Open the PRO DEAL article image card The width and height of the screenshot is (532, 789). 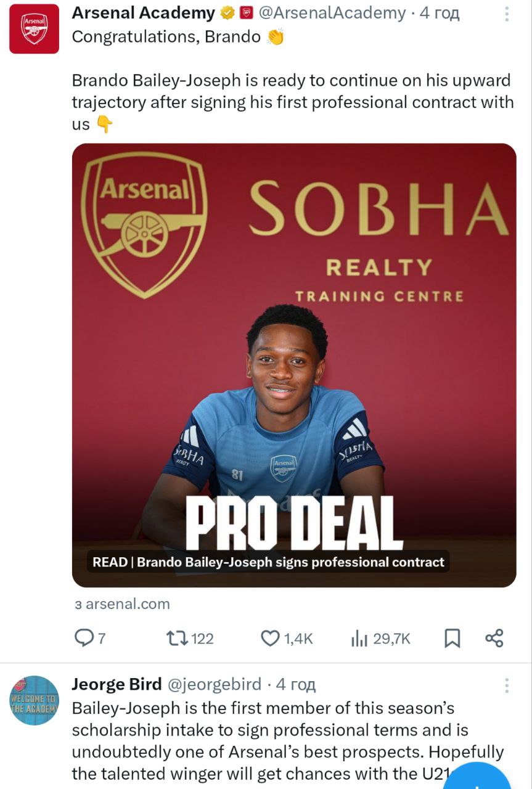(294, 365)
